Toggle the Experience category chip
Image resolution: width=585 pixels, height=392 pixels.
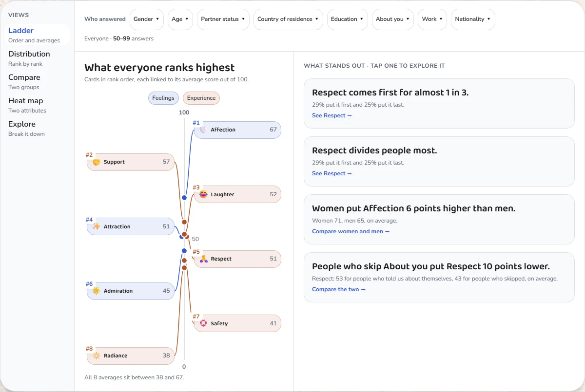(201, 98)
